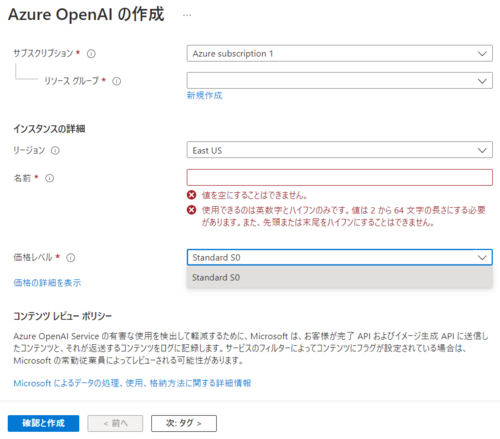The height and width of the screenshot is (439, 500).
Task: Open 価格の詳細を表示 link
Action: tap(47, 283)
